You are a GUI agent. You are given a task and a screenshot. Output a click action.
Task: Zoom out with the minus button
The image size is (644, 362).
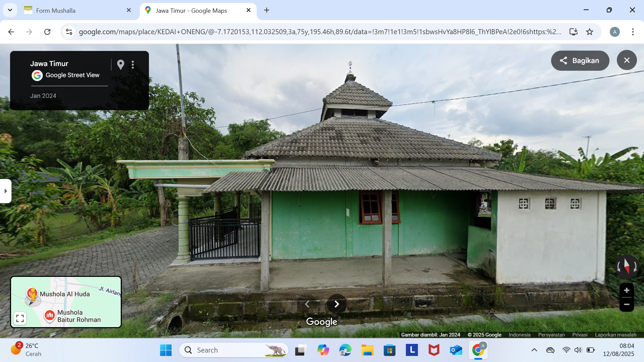coord(627,304)
